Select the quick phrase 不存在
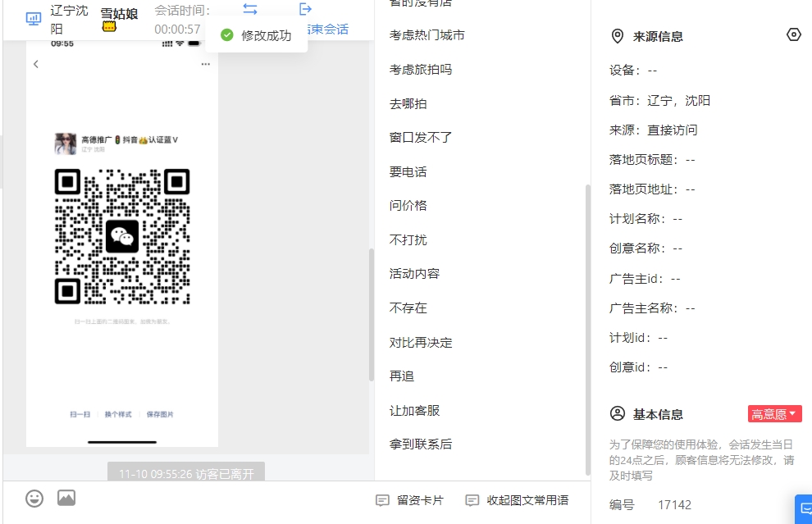Image resolution: width=812 pixels, height=524 pixels. 408,308
